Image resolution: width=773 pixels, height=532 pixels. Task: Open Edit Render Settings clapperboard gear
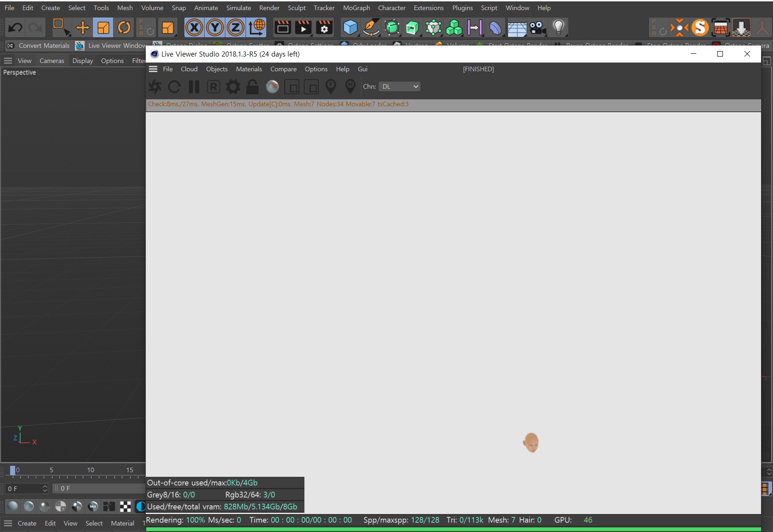pos(324,28)
